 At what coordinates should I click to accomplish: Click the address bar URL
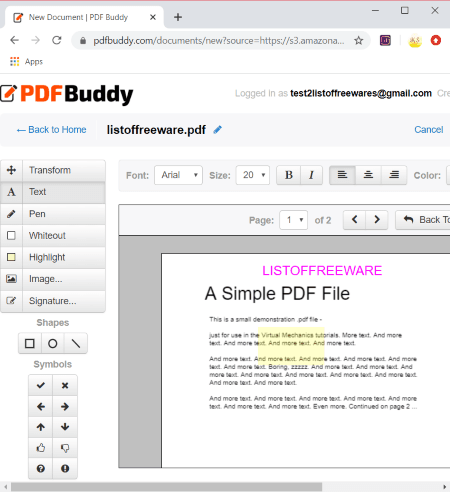coord(219,41)
